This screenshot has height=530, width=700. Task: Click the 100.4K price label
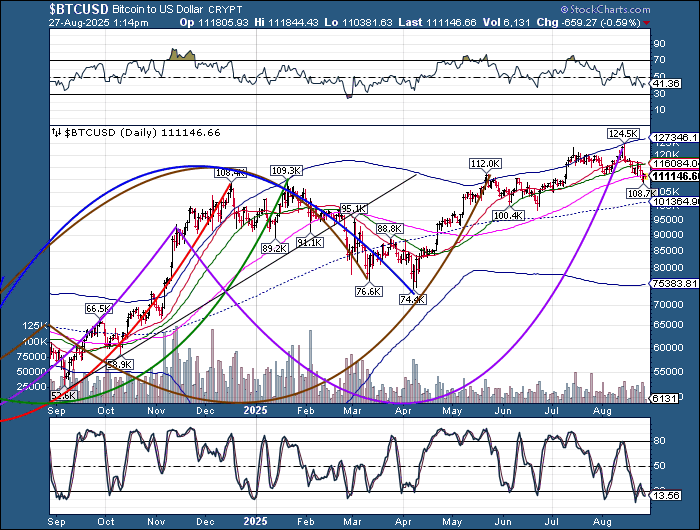509,215
